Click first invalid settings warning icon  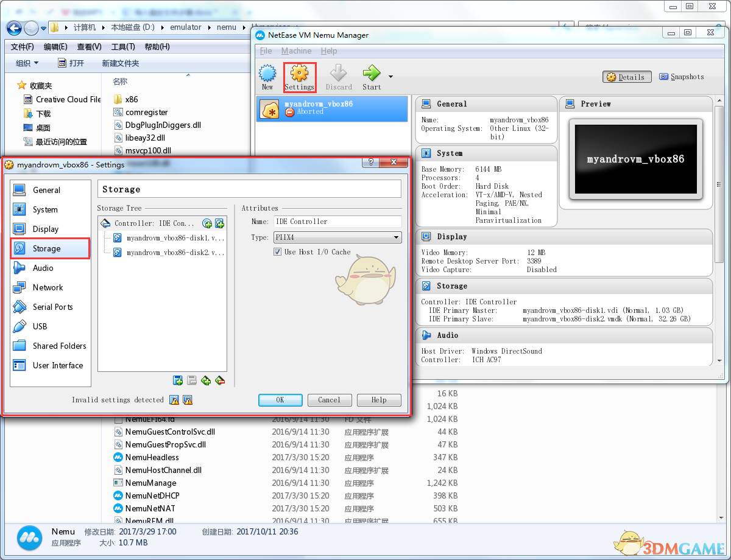point(174,400)
